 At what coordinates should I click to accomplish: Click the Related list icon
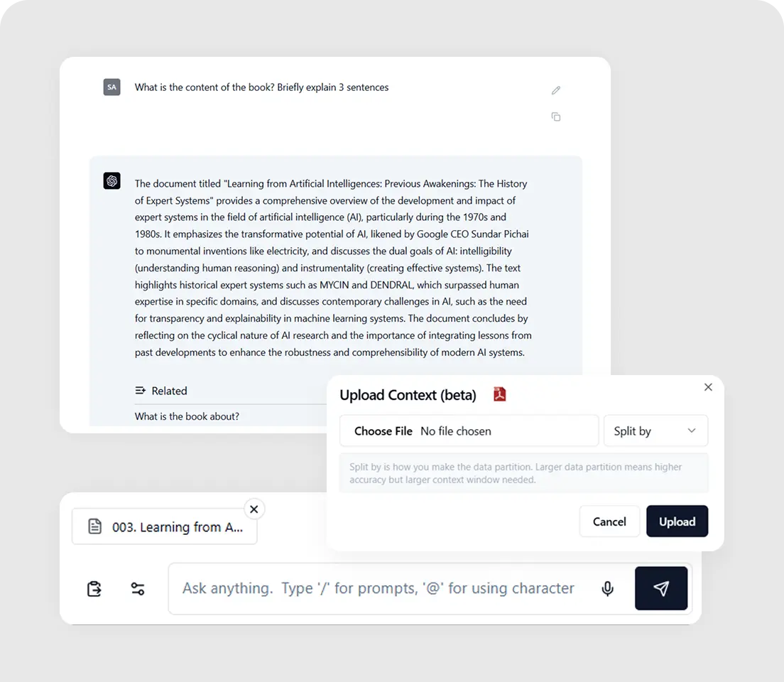(x=141, y=390)
